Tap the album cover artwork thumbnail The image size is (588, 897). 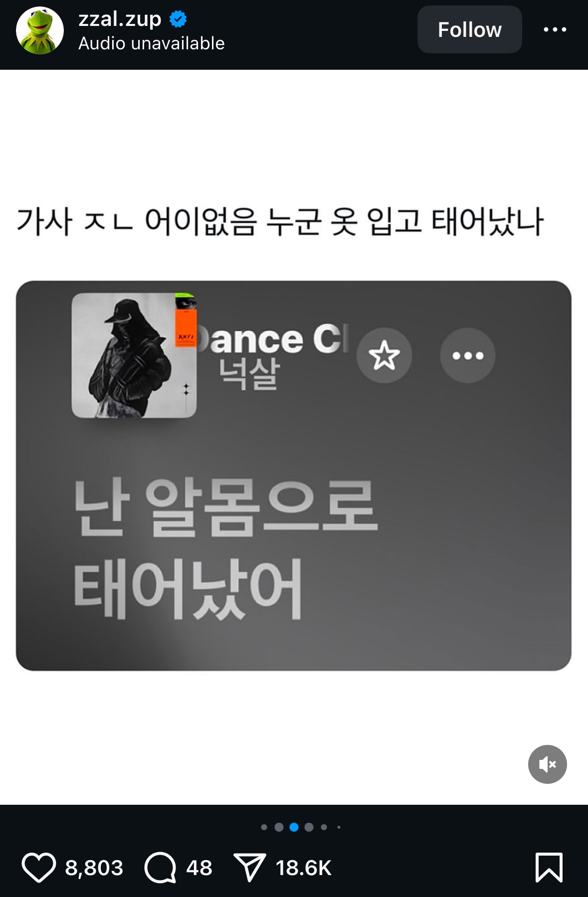[134, 356]
